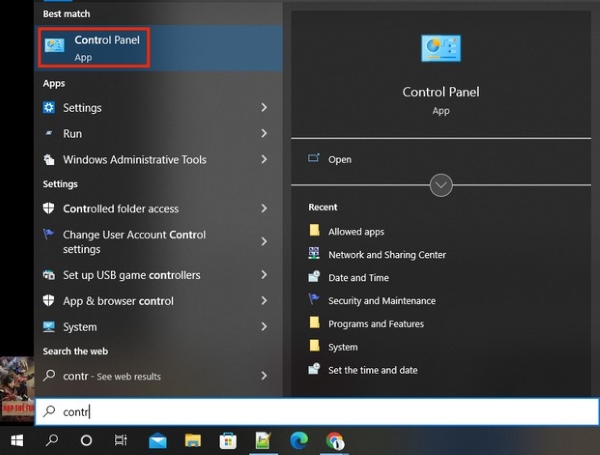Open File Explorer from the taskbar
The image size is (600, 455).
193,440
